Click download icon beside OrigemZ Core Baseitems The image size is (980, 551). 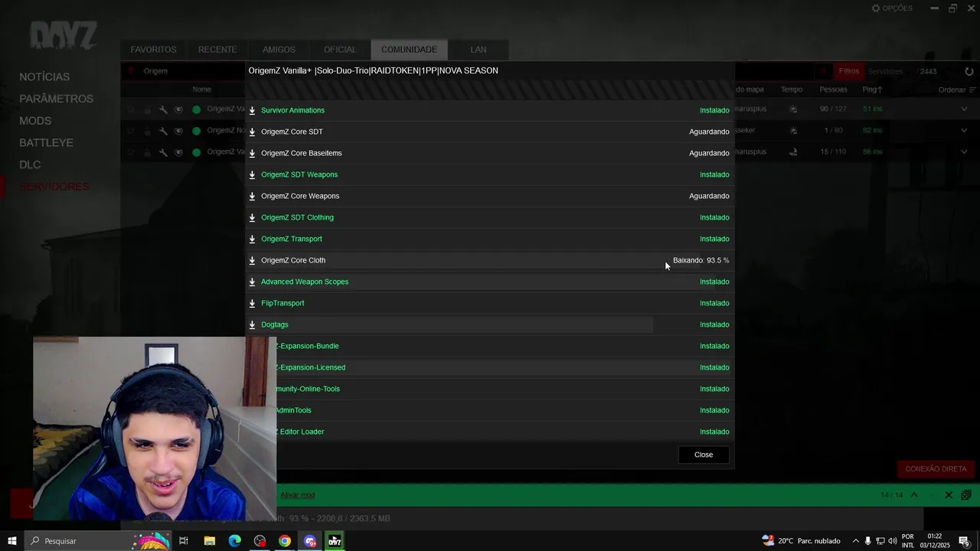pyautogui.click(x=252, y=153)
